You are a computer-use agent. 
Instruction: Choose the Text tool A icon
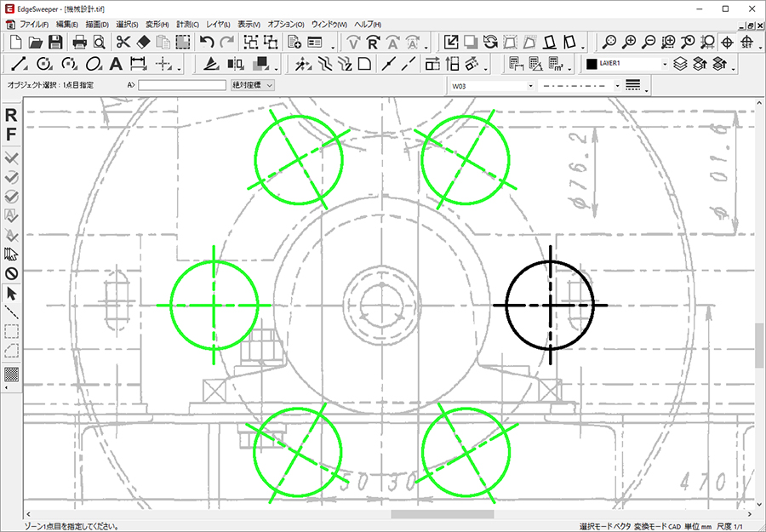pyautogui.click(x=116, y=64)
